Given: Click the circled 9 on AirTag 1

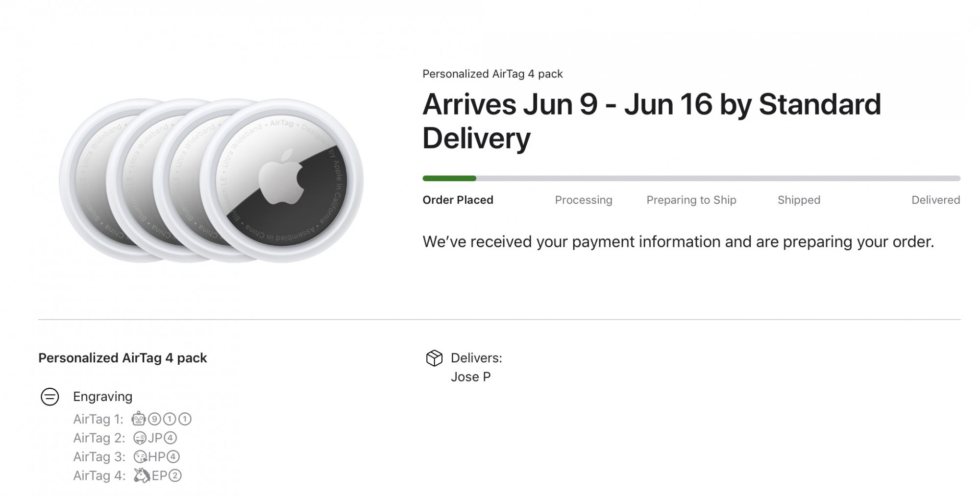Looking at the screenshot, I should click(x=154, y=419).
